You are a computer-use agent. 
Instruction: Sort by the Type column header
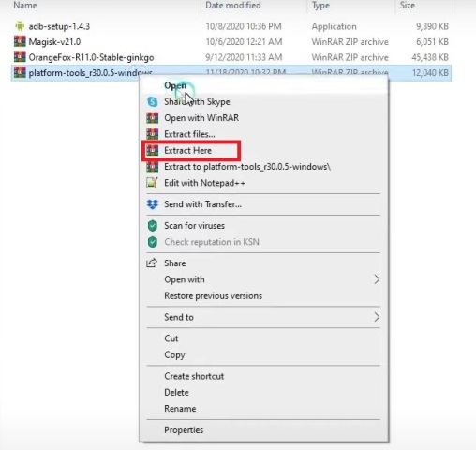point(320,5)
